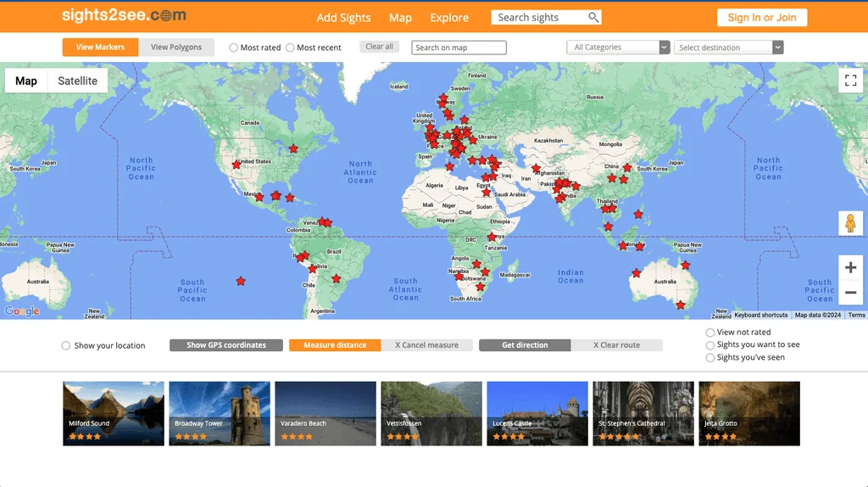868x487 pixels.
Task: Click X Cancel measure button
Action: point(427,345)
